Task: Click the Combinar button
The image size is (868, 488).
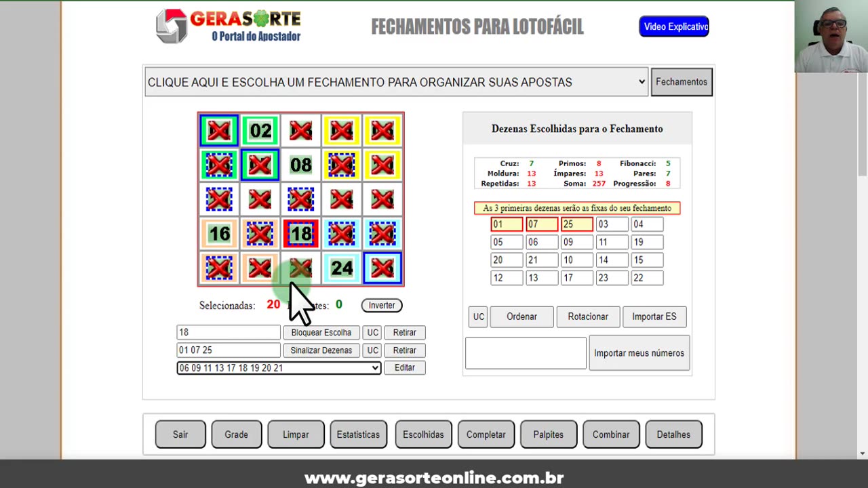Action: [x=611, y=434]
